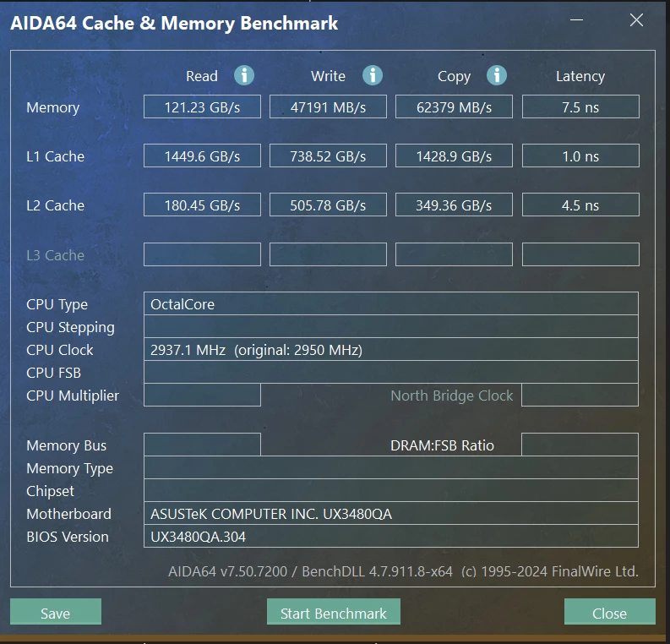Click the empty CPU Stepping field
This screenshot has height=644, width=670.
391,326
